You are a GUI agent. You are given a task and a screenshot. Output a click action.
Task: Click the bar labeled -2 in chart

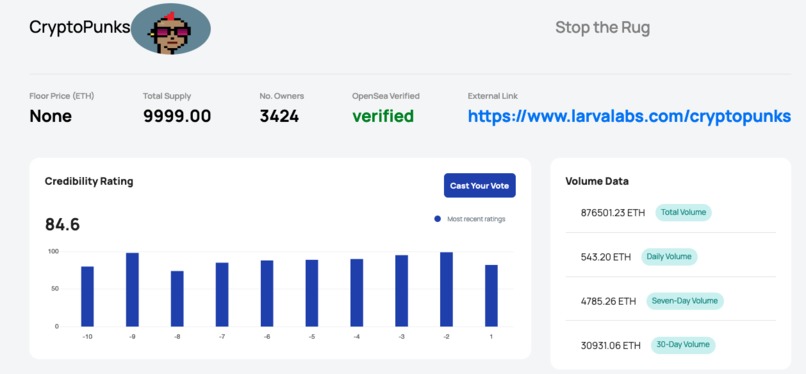(x=446, y=289)
